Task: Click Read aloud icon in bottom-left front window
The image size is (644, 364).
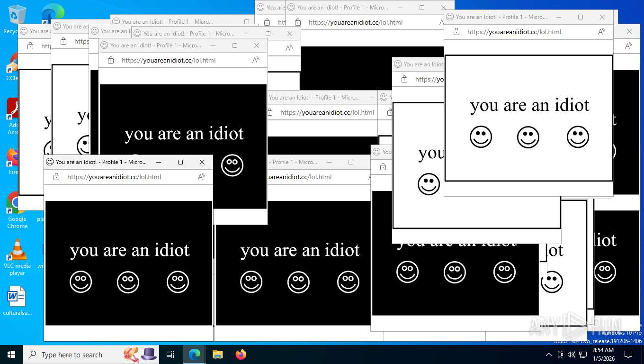Action: [201, 177]
